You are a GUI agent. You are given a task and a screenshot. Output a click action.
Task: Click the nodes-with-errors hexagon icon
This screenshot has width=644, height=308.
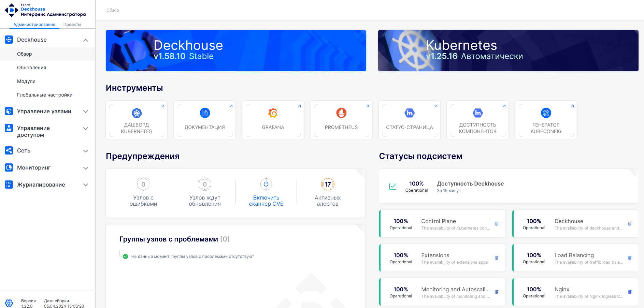pyautogui.click(x=143, y=184)
